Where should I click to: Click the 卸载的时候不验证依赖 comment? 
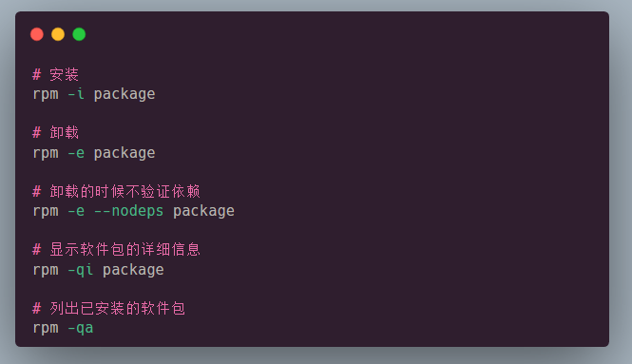point(117,191)
